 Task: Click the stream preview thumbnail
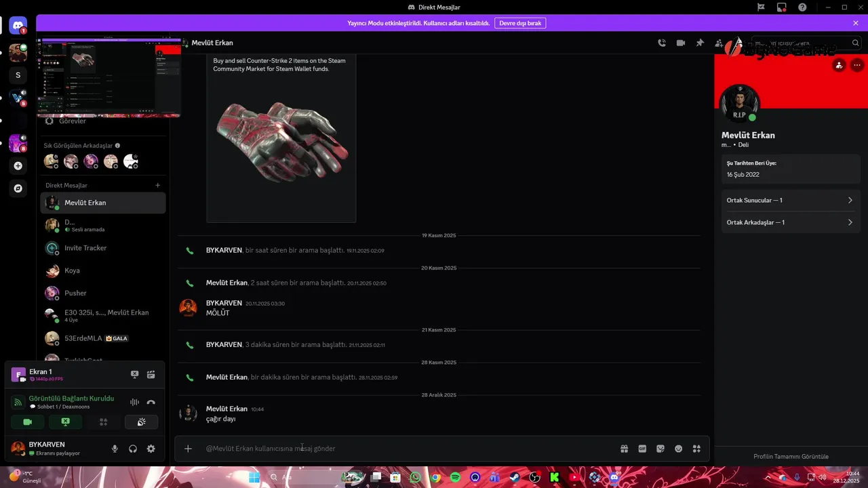point(108,78)
